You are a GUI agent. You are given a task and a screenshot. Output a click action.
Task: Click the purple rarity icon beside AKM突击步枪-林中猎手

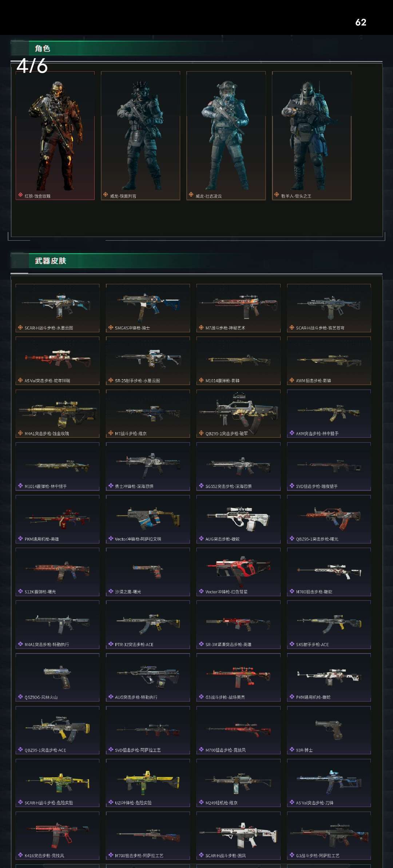click(292, 433)
